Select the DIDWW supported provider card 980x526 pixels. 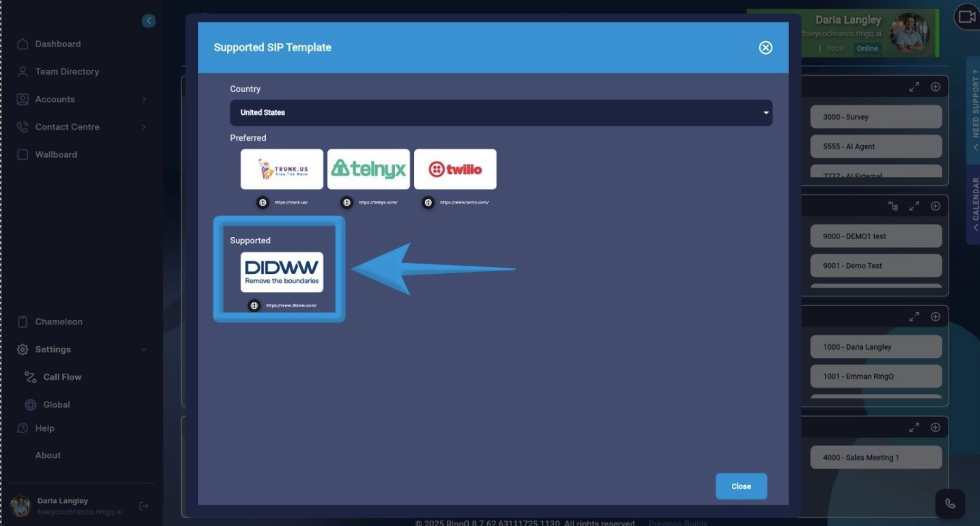pyautogui.click(x=282, y=271)
